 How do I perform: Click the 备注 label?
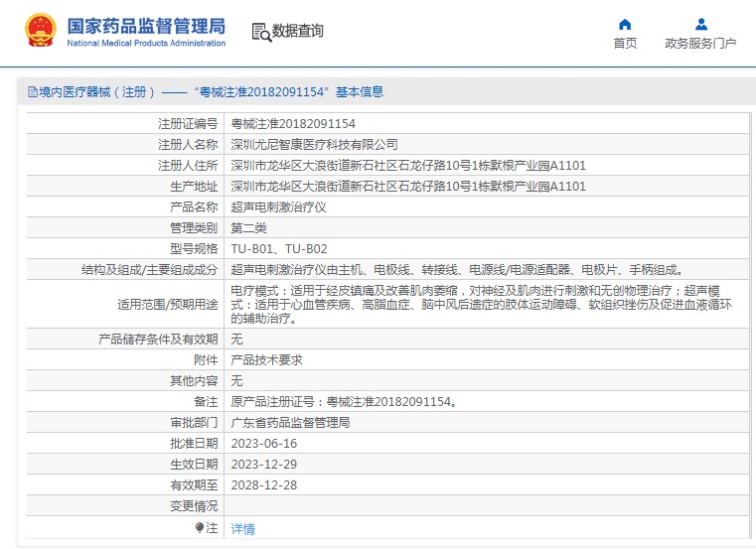[x=206, y=401]
